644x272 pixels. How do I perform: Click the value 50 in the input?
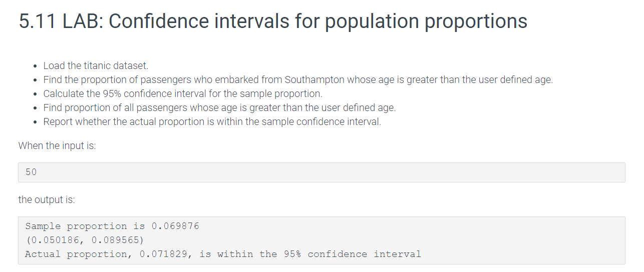pyautogui.click(x=31, y=172)
